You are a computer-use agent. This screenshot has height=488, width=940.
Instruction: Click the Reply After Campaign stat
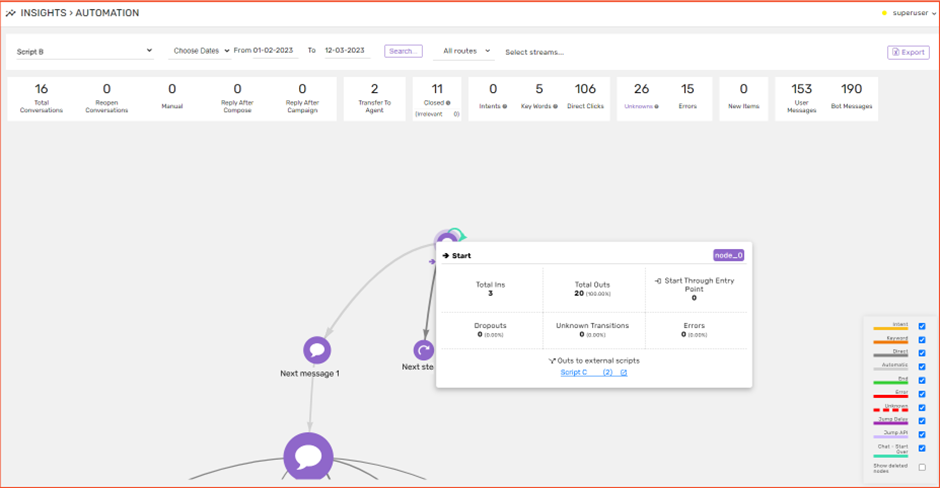pos(302,98)
